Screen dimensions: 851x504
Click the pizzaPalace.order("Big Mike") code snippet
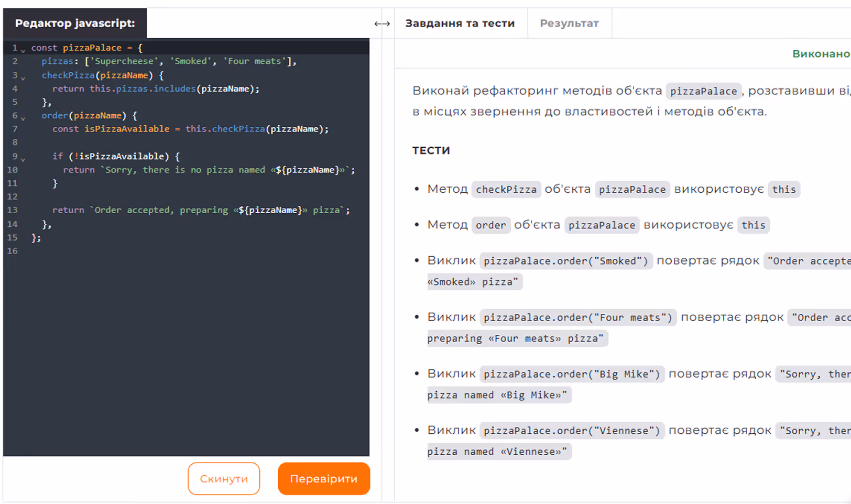(572, 374)
